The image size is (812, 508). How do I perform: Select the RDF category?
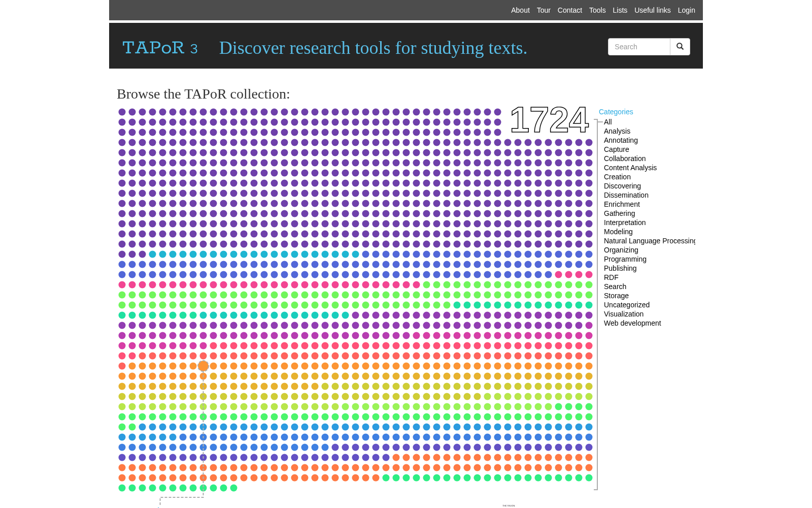tap(611, 277)
